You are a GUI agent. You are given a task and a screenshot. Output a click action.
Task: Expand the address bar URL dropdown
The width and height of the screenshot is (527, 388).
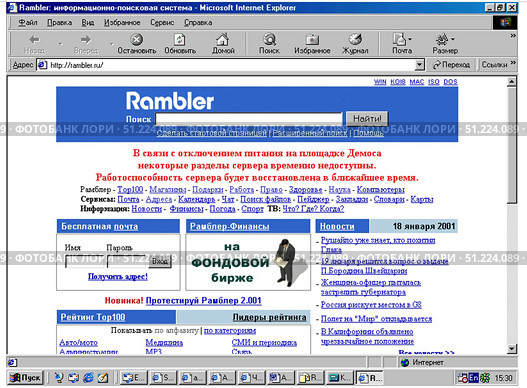tap(419, 65)
